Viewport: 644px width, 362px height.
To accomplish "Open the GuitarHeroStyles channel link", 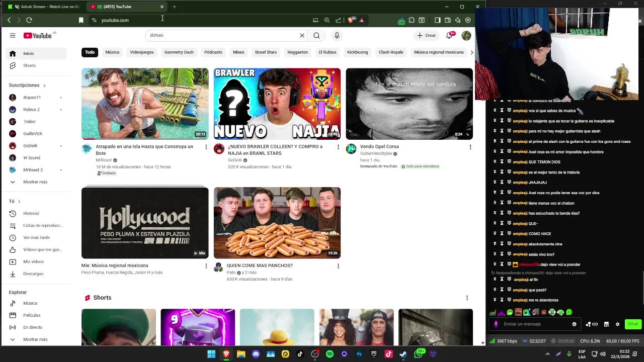I will pos(376,153).
